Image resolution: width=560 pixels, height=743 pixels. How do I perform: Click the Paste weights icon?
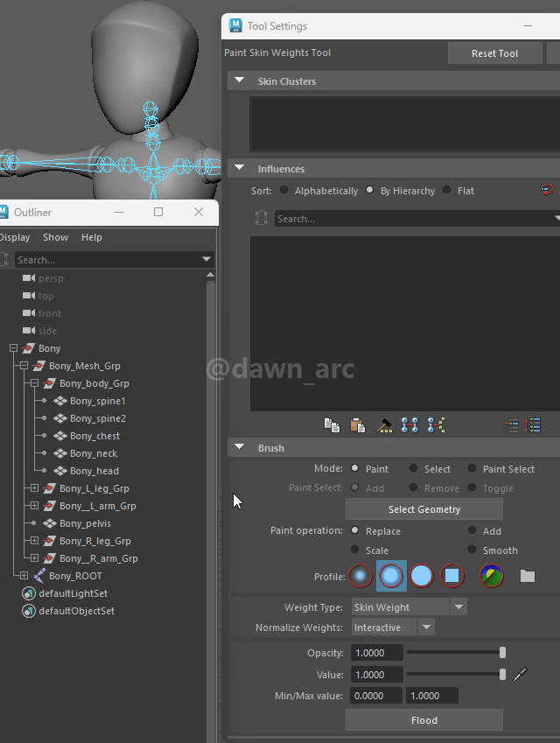pyautogui.click(x=357, y=425)
